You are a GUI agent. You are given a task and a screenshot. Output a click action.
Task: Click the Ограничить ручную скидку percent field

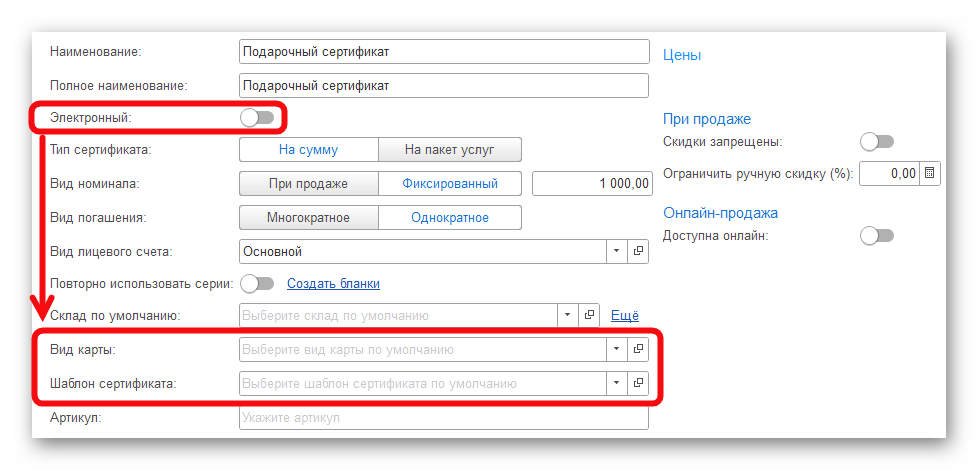(889, 173)
